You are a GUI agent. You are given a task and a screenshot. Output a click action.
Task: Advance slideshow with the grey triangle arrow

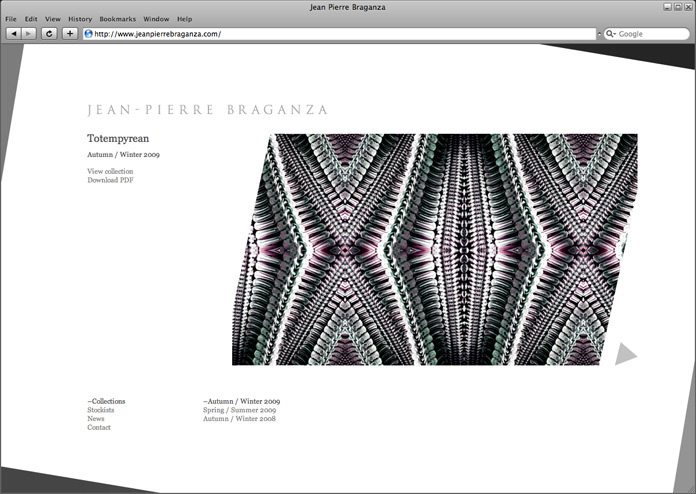tap(626, 353)
